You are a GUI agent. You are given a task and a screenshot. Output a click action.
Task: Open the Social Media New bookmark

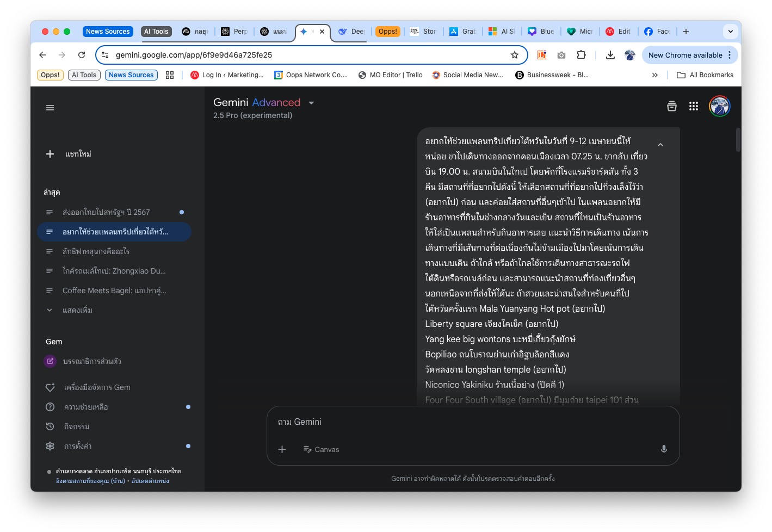coord(467,75)
